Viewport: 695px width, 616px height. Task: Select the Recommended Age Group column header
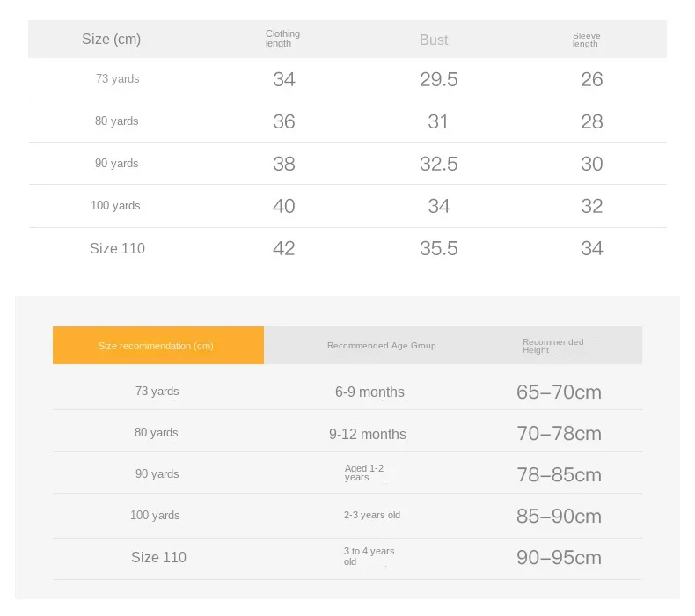382,346
